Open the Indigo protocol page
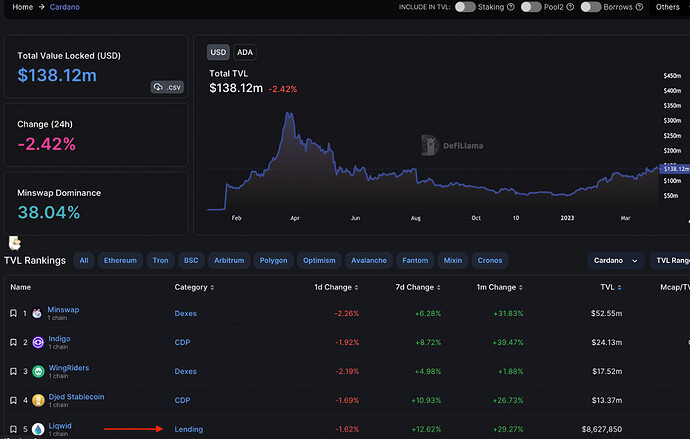 [x=59, y=339]
